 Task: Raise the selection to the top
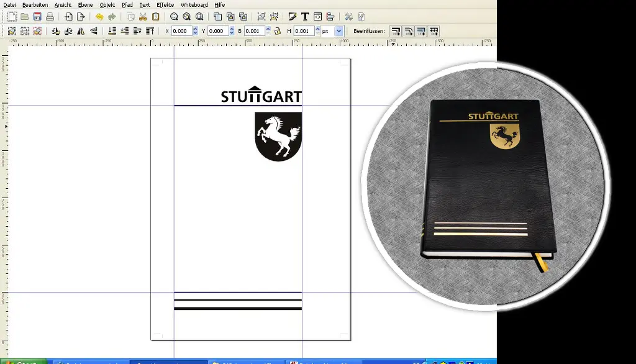pyautogui.click(x=150, y=31)
